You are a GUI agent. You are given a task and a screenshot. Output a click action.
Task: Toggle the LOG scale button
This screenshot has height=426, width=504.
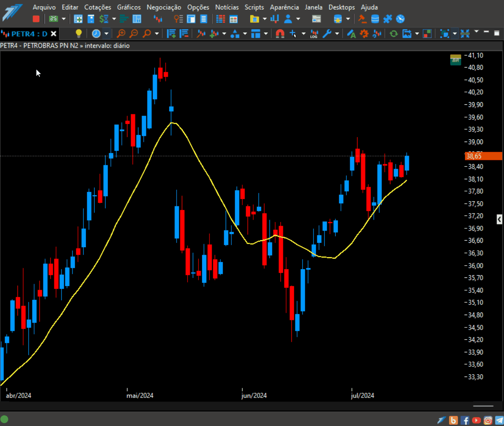click(314, 33)
